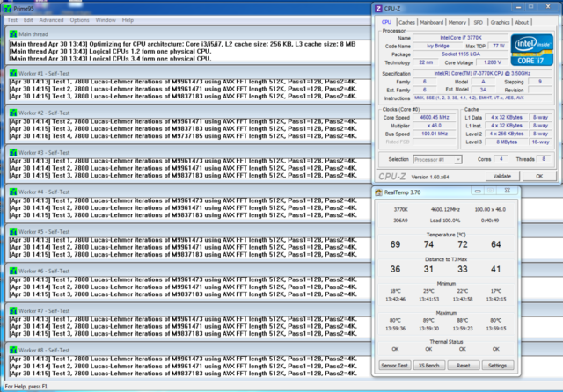Image resolution: width=563 pixels, height=392 pixels.
Task: Click the Worker #3 Self-Test window icon
Action: [13, 152]
